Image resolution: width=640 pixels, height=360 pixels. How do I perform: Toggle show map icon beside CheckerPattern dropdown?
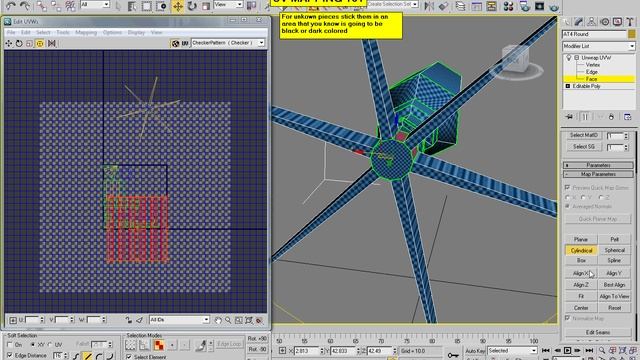(x=176, y=43)
